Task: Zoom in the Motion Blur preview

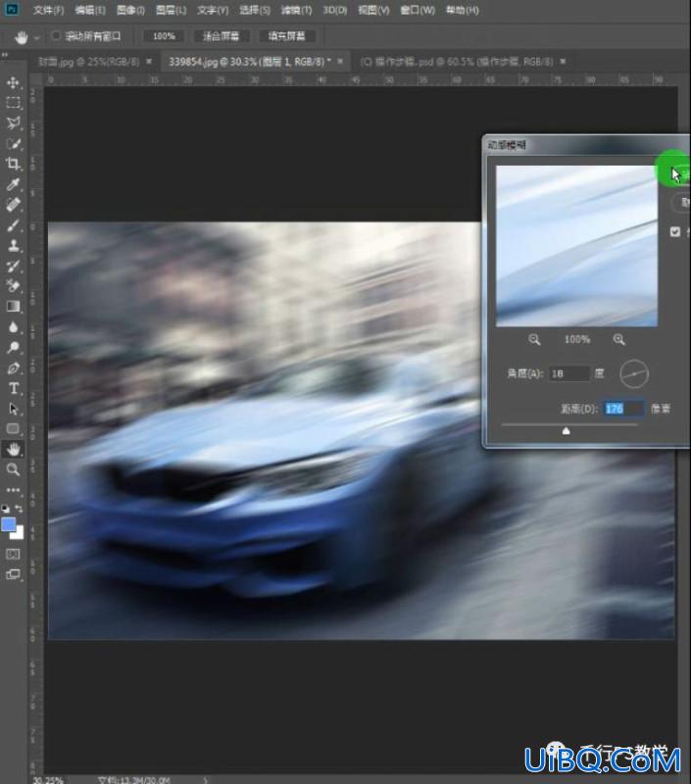Action: pyautogui.click(x=619, y=339)
